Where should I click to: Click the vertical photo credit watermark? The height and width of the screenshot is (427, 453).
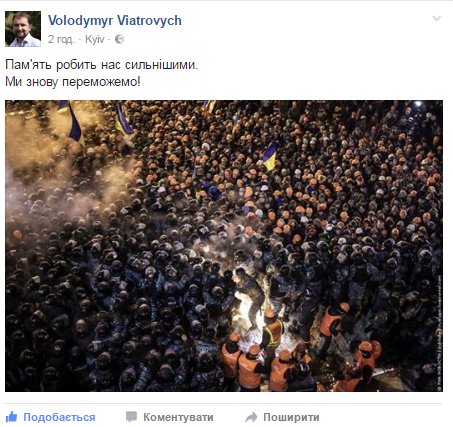point(439,333)
